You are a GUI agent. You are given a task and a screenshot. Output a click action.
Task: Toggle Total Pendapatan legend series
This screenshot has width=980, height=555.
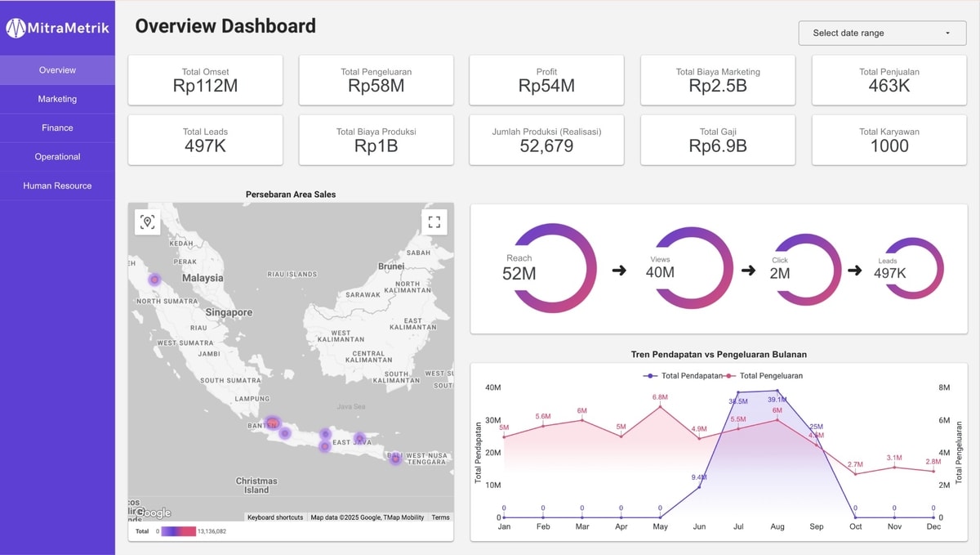point(684,376)
